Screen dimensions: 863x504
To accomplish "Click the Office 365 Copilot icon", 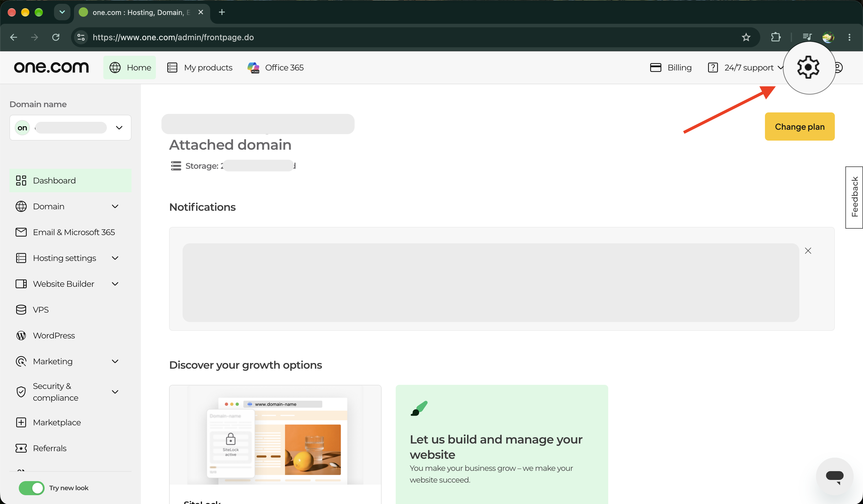I will point(253,68).
